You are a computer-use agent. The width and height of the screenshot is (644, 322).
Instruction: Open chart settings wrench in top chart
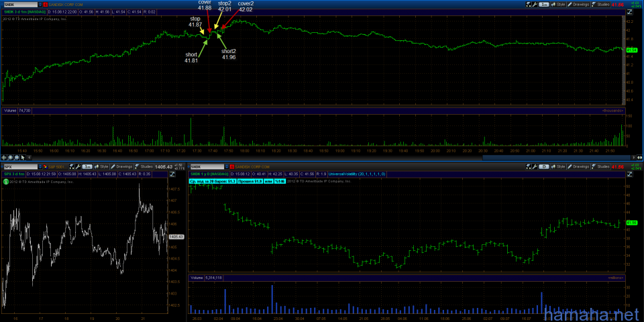pos(535,5)
